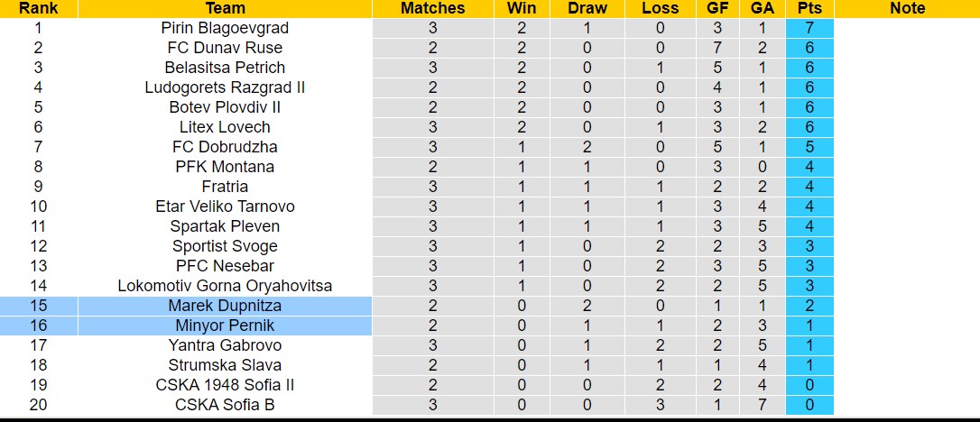Screen dimensions: 980x422
Task: Open the highlighted Minyor Pernik team
Action: [225, 326]
